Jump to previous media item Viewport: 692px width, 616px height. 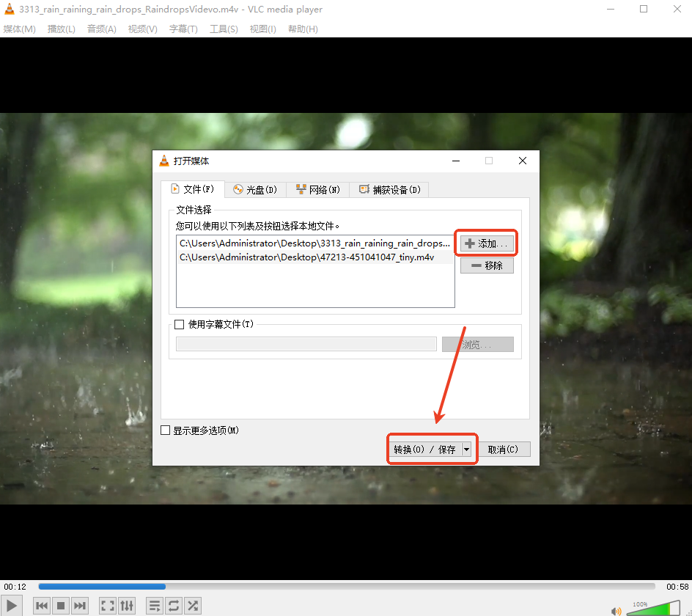[x=42, y=605]
